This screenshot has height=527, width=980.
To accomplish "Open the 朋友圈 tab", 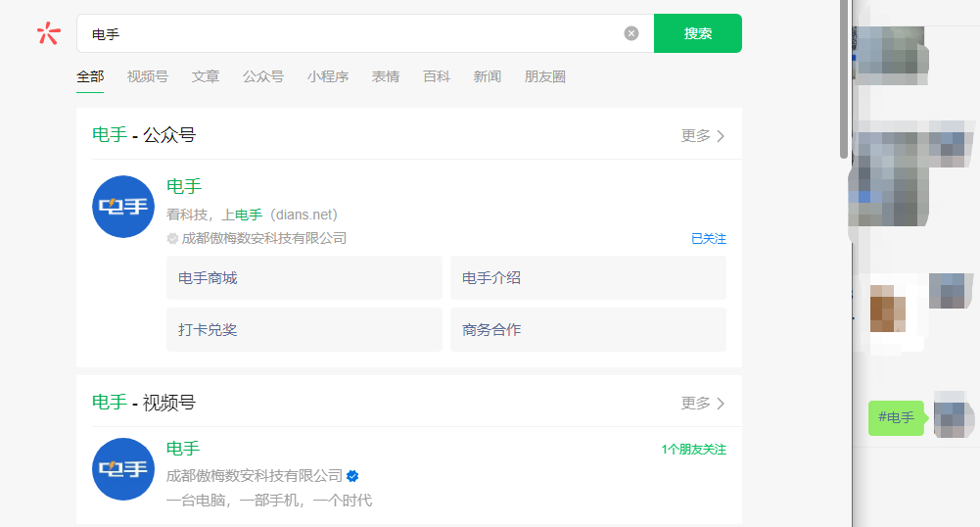I will point(544,76).
